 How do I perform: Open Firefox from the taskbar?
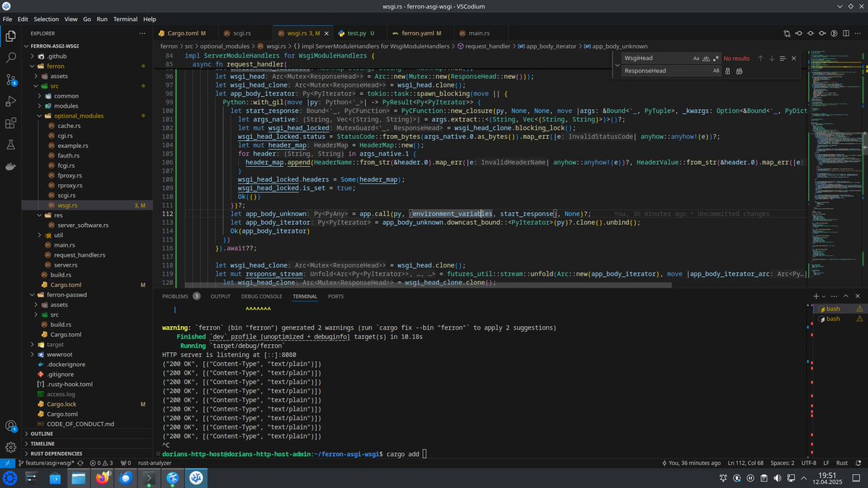(x=103, y=478)
